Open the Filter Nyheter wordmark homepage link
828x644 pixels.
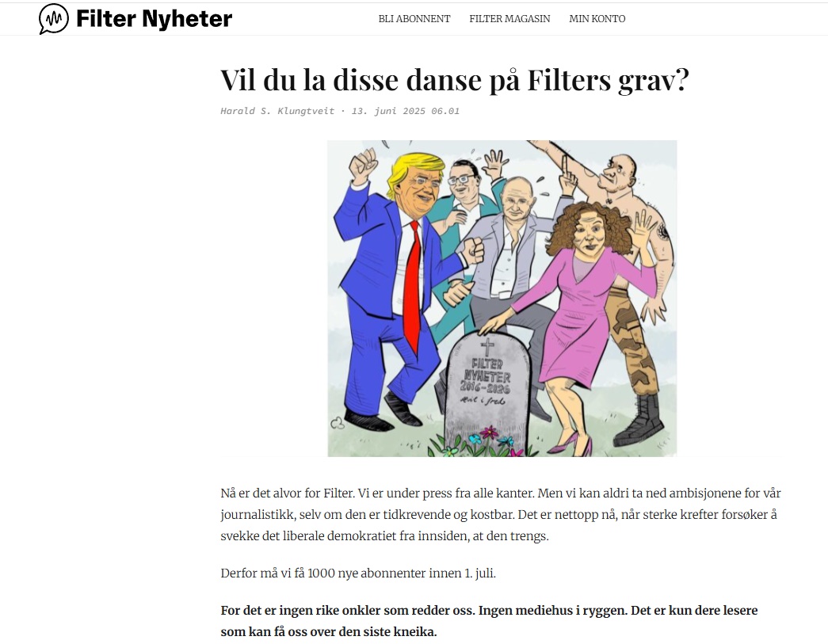pyautogui.click(x=155, y=19)
